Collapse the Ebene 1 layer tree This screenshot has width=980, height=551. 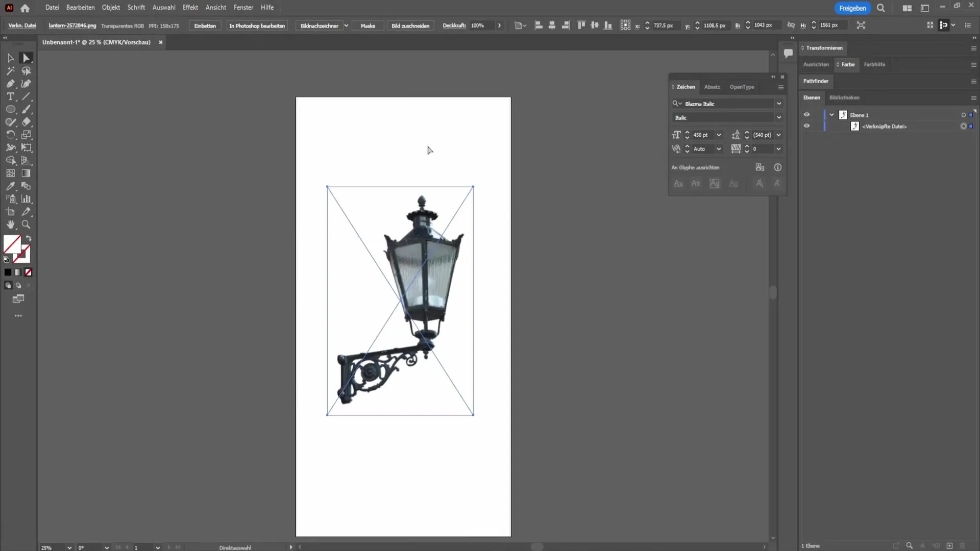tap(832, 115)
